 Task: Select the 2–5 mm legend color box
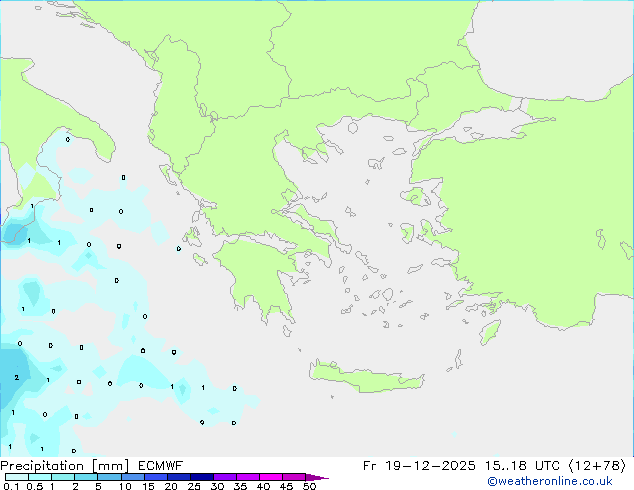(x=86, y=477)
